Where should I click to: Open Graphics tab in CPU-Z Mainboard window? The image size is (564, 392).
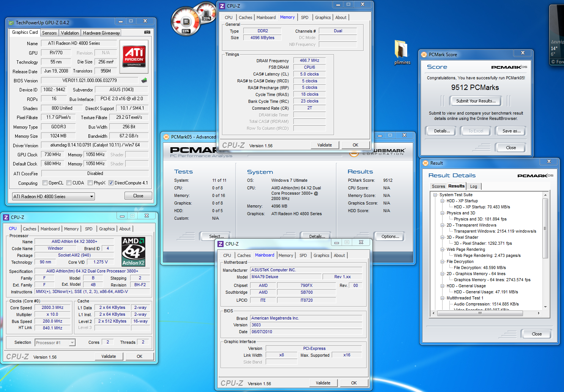(x=321, y=255)
